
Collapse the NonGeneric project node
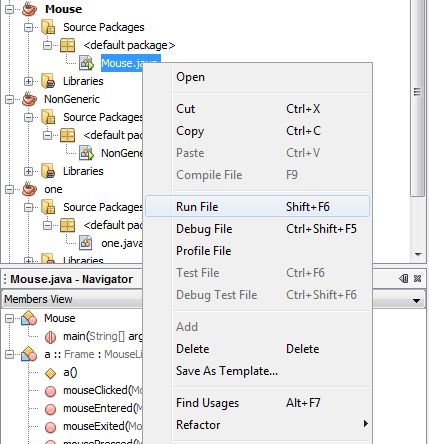(9, 99)
